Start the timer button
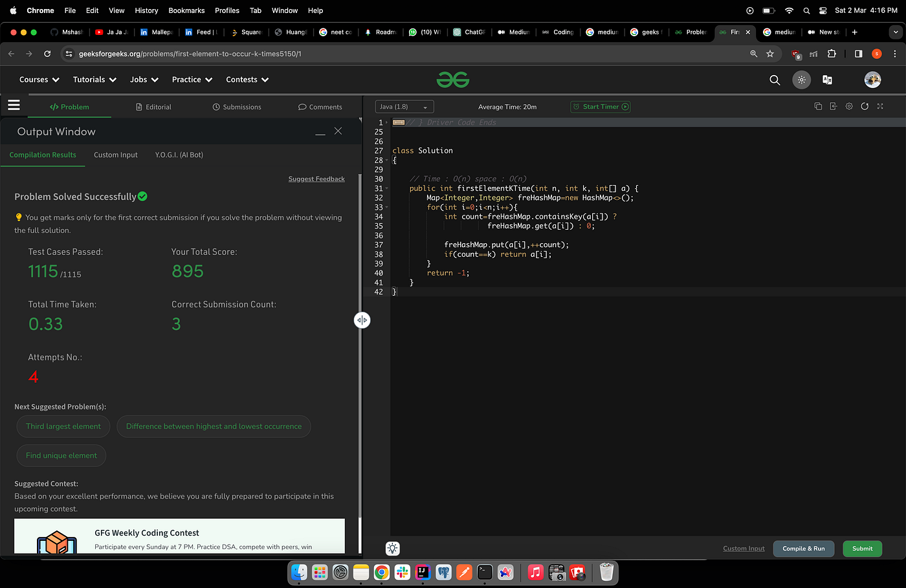This screenshot has width=906, height=588. 601,107
